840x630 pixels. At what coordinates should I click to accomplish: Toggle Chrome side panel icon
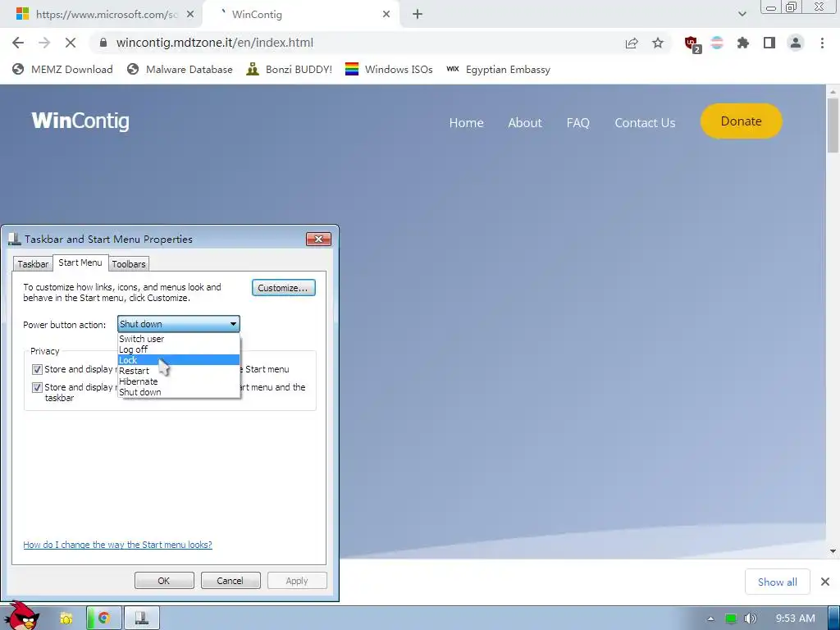(769, 43)
